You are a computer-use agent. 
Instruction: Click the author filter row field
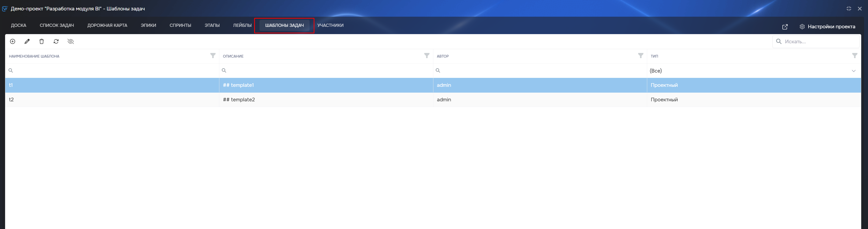tap(540, 70)
